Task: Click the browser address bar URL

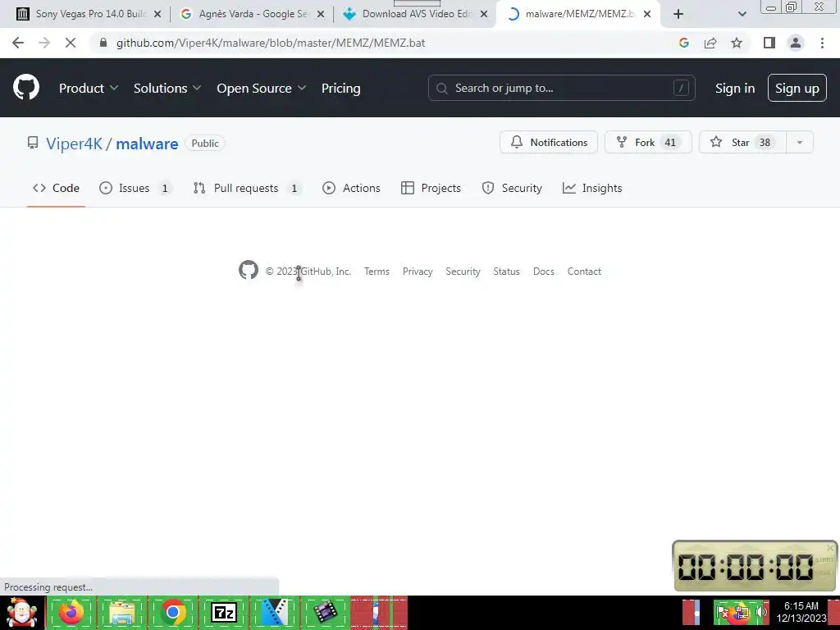Action: tap(271, 43)
